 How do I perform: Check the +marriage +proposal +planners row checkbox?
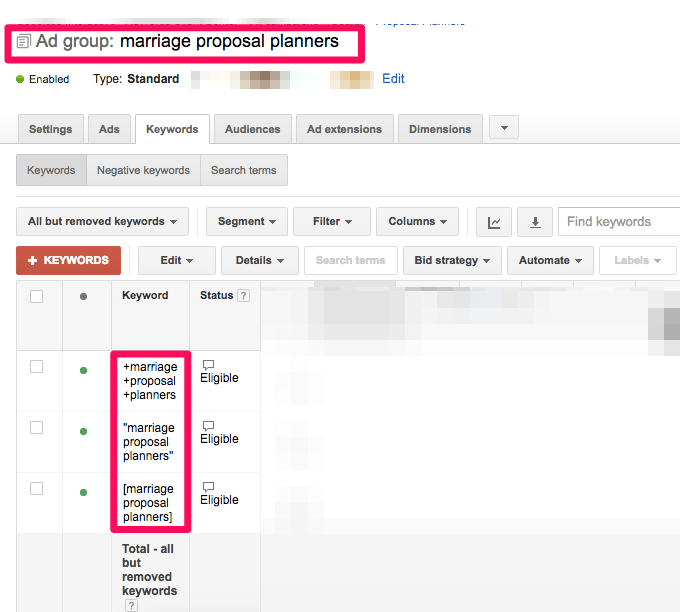tap(37, 367)
